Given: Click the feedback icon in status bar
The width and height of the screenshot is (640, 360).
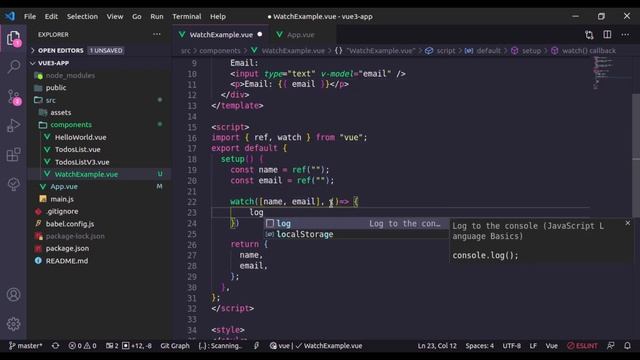Looking at the screenshot, I should (611, 346).
